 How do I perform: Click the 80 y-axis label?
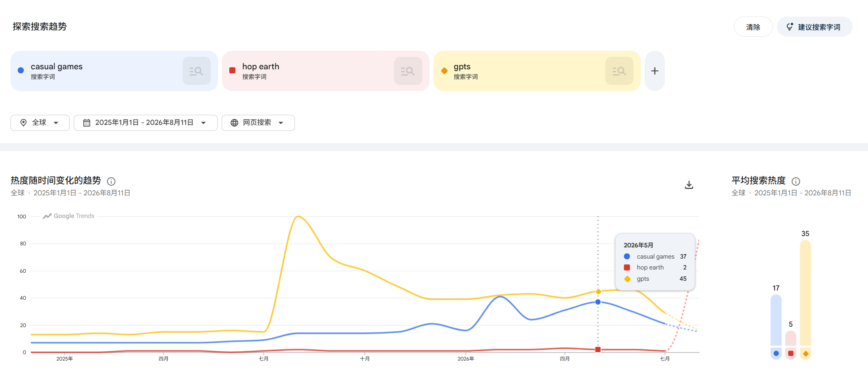click(x=23, y=244)
